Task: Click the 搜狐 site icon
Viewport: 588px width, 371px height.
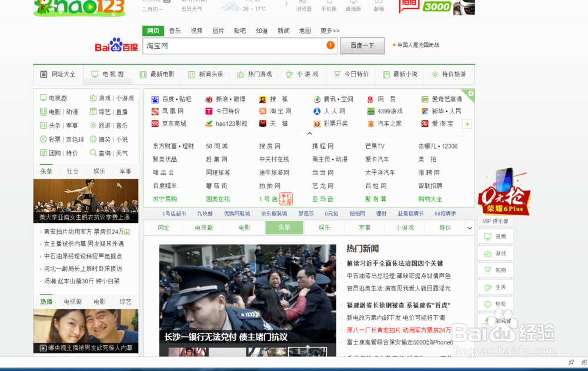Action: coord(263,99)
